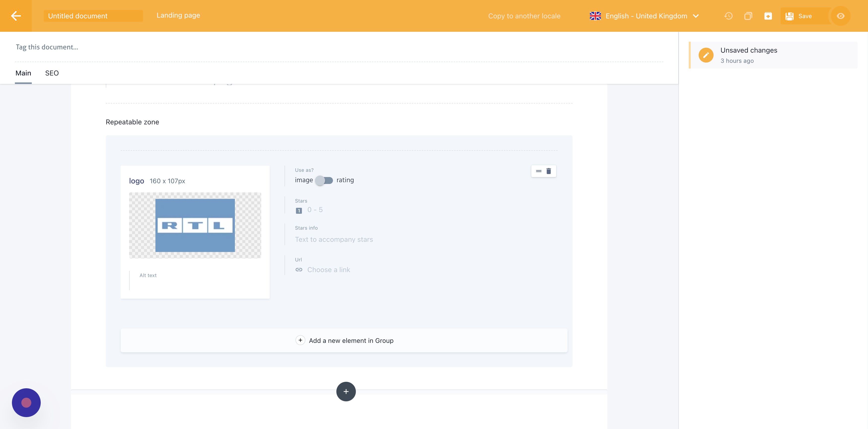Image resolution: width=868 pixels, height=429 pixels.
Task: Save the document
Action: (x=799, y=16)
